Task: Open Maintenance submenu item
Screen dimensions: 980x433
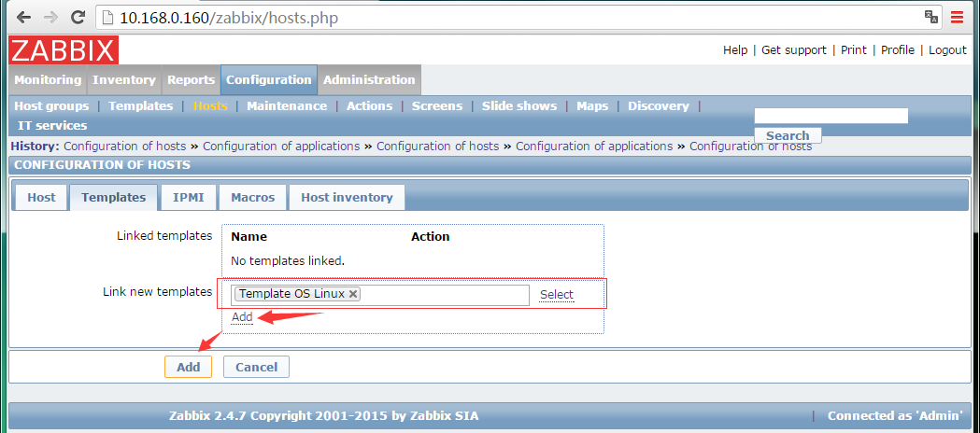Action: point(287,106)
